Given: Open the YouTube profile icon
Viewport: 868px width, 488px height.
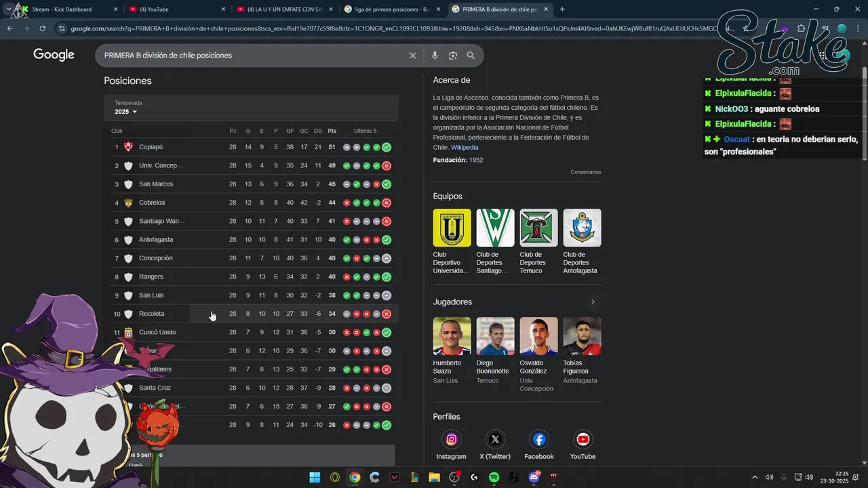Looking at the screenshot, I should (583, 439).
